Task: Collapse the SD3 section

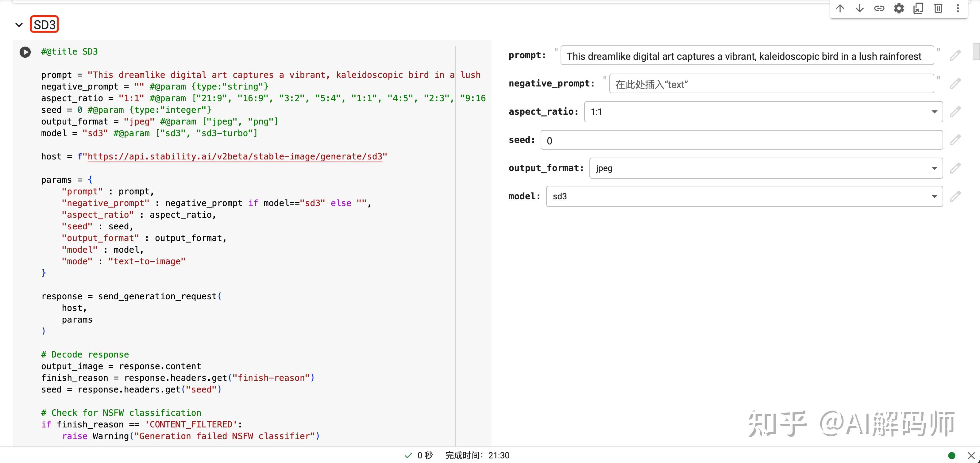Action: tap(19, 25)
